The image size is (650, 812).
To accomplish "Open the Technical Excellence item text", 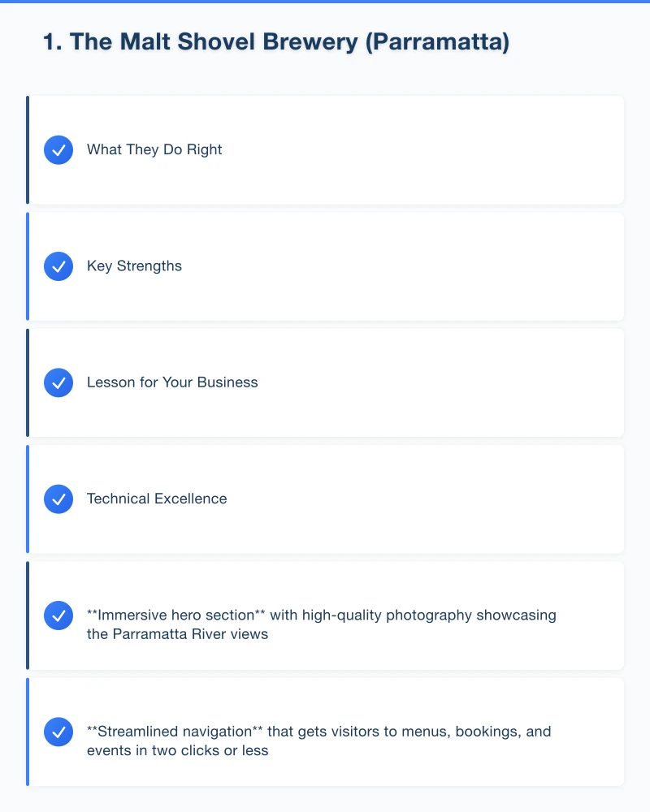I will pyautogui.click(x=157, y=499).
